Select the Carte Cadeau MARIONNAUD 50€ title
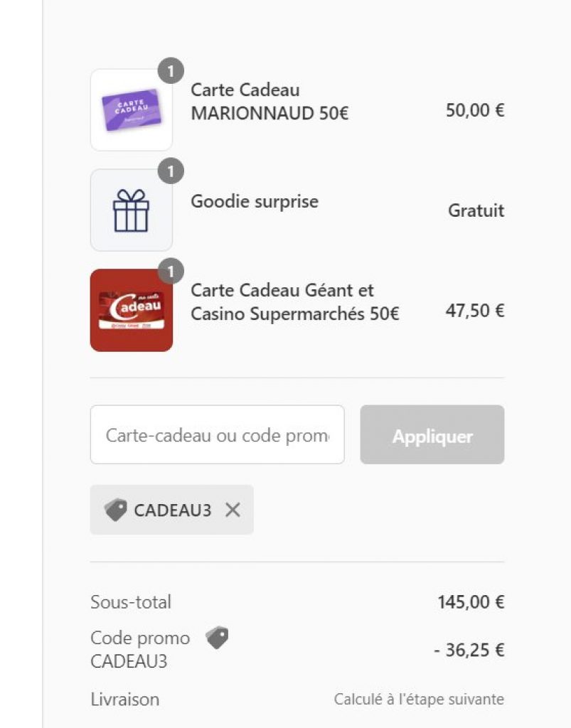571x728 pixels. [x=270, y=102]
